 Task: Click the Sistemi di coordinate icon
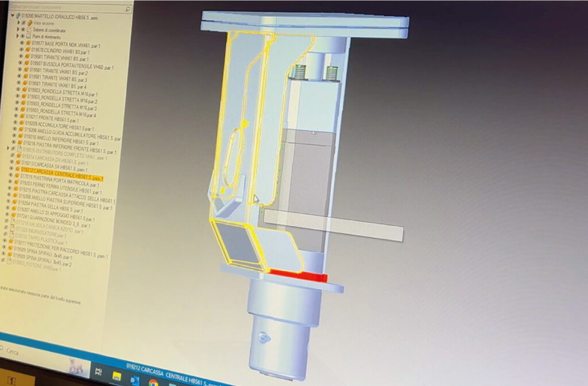point(29,29)
